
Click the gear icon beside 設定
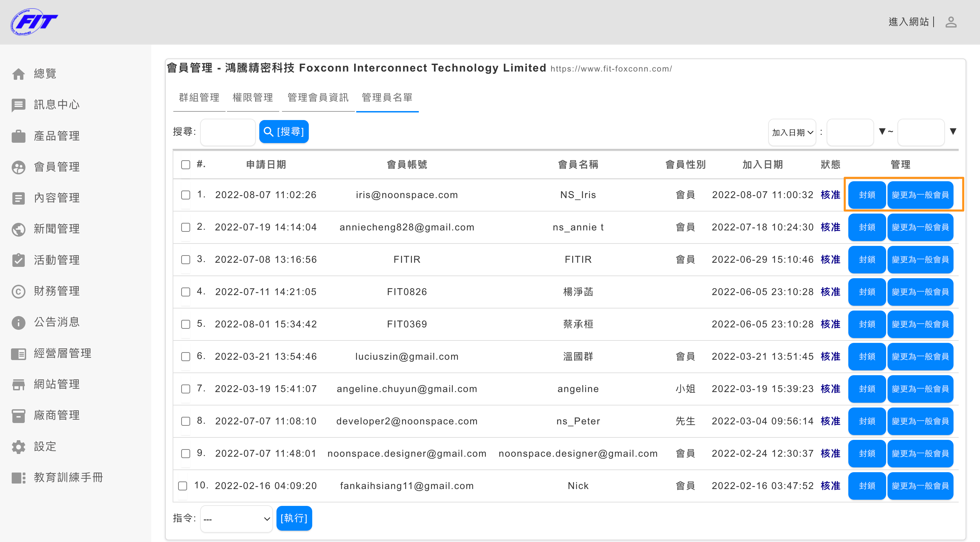(18, 447)
